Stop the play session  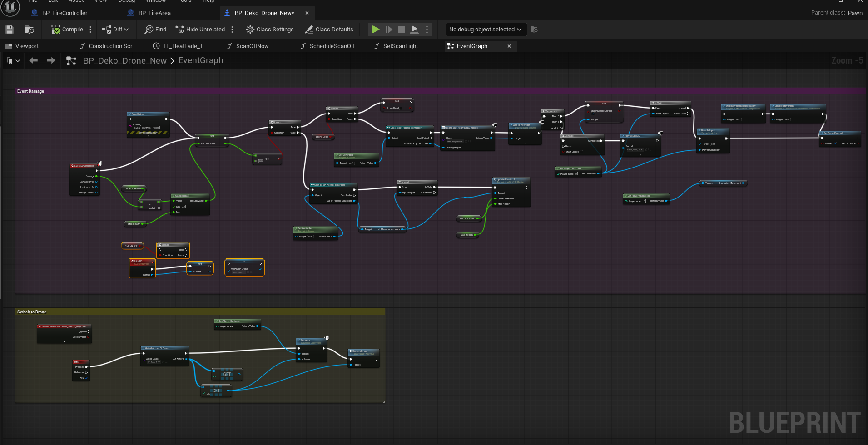[402, 30]
